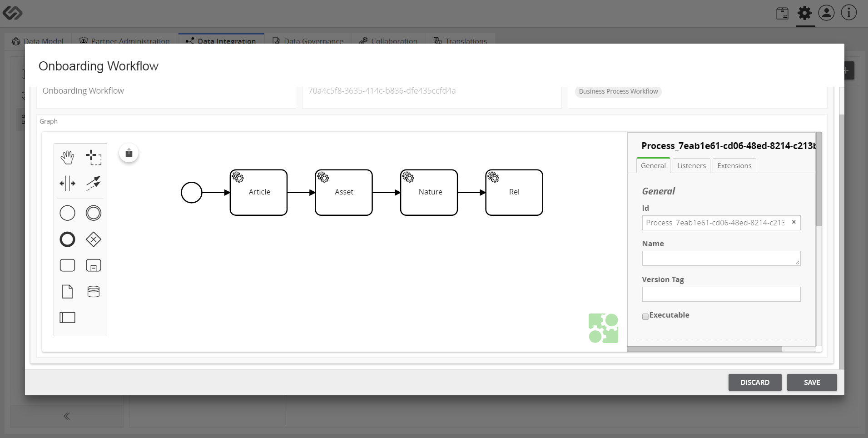Screen dimensions: 868x438
Task: Activate the create/remove space tool
Action: point(67,184)
